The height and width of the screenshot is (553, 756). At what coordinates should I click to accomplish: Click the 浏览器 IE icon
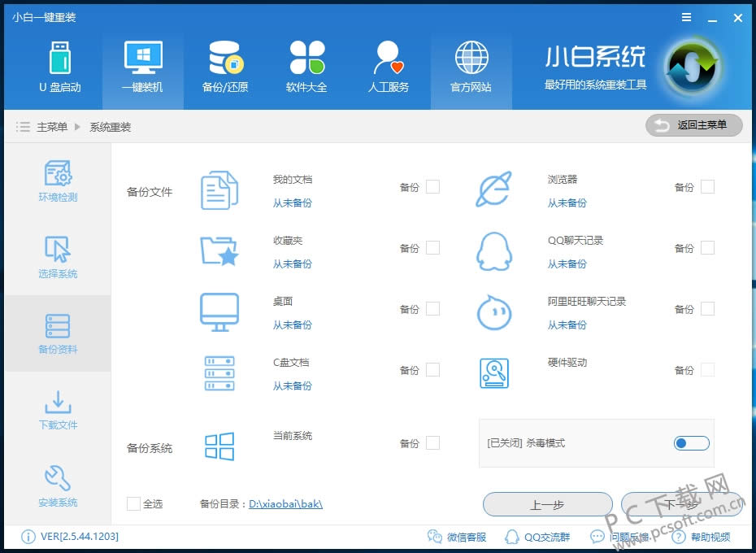click(x=493, y=189)
